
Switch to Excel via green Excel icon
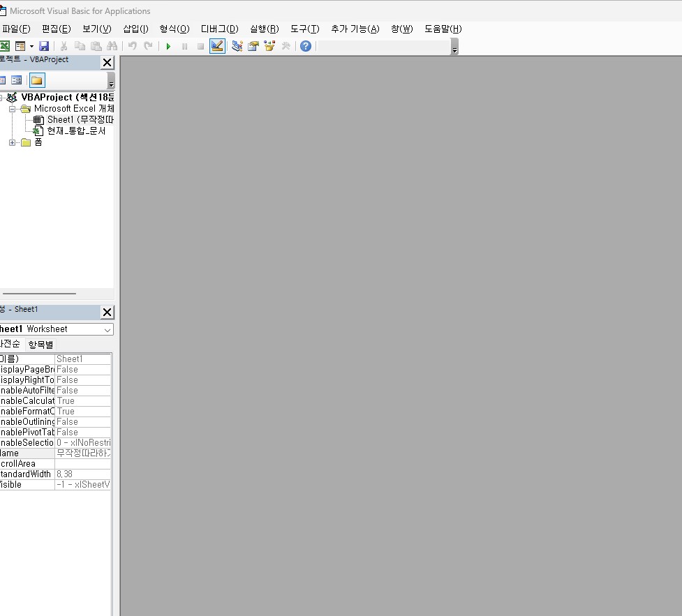(x=5, y=46)
